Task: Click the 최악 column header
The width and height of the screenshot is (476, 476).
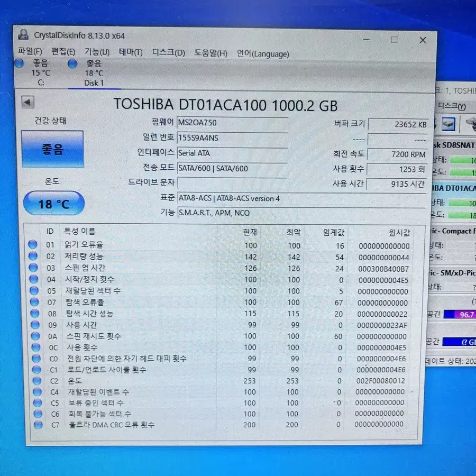Action: click(294, 233)
